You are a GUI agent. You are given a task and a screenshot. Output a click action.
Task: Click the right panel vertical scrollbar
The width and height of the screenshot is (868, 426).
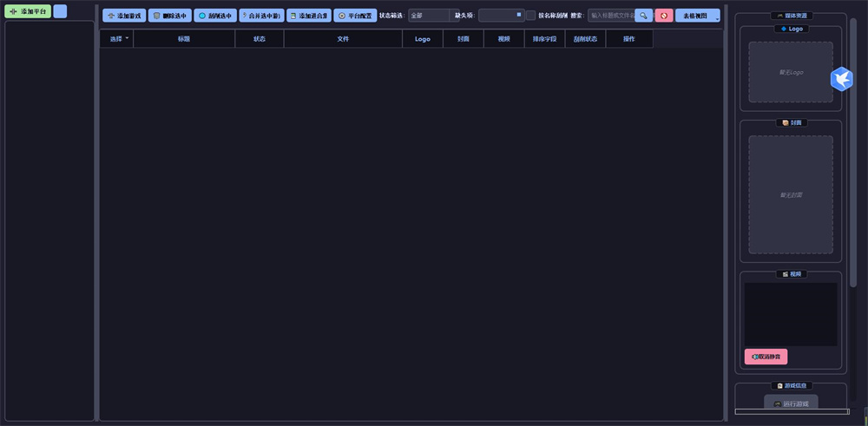pyautogui.click(x=853, y=152)
